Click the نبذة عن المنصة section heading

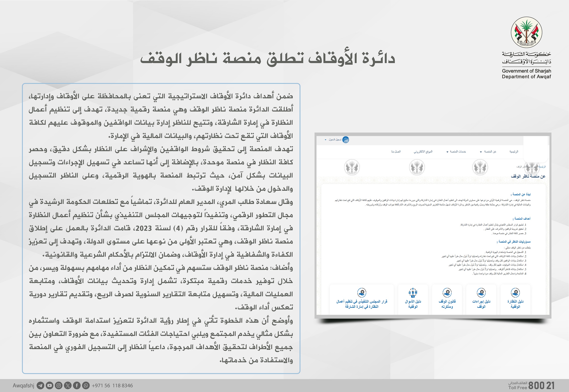coord(521,195)
